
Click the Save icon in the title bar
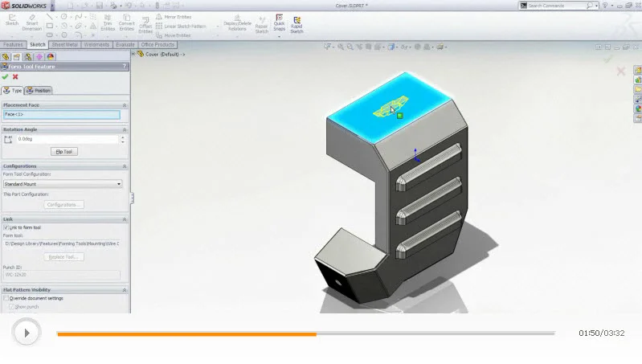point(100,6)
